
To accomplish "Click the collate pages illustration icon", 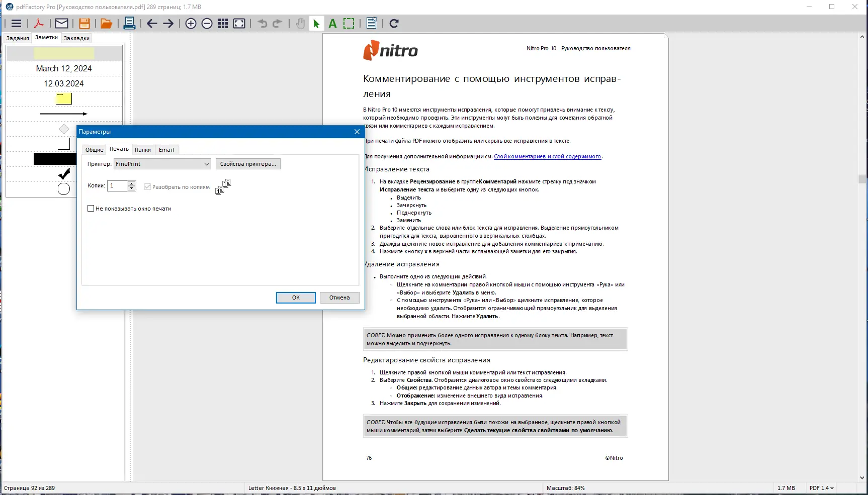I will 223,186.
